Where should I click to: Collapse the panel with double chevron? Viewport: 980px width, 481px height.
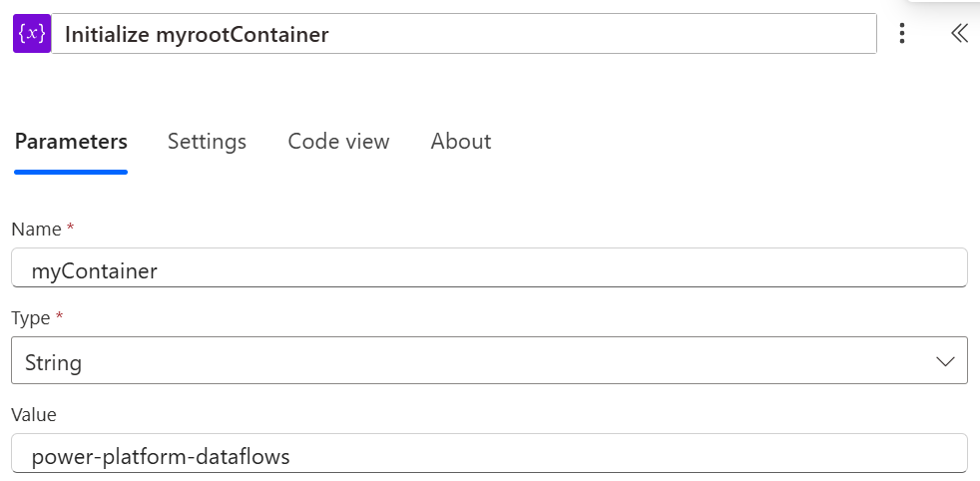(x=959, y=34)
